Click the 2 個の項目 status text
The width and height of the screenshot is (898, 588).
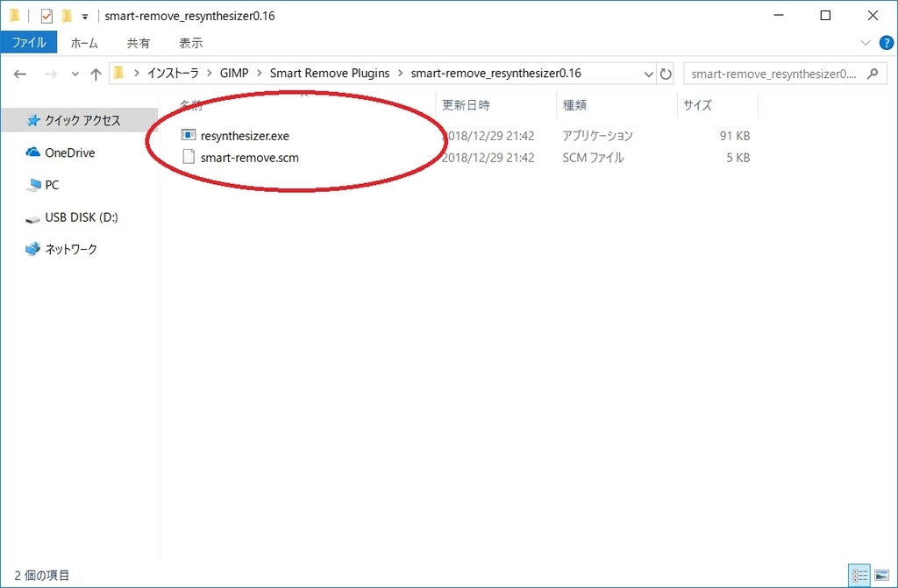(42, 576)
